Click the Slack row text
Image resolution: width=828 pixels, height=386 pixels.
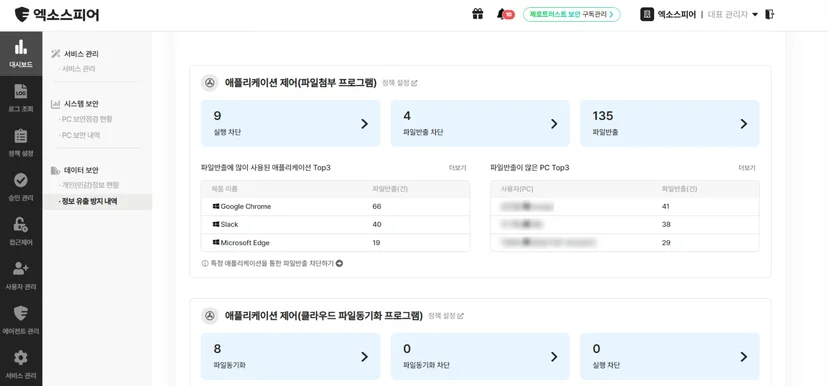pos(229,224)
